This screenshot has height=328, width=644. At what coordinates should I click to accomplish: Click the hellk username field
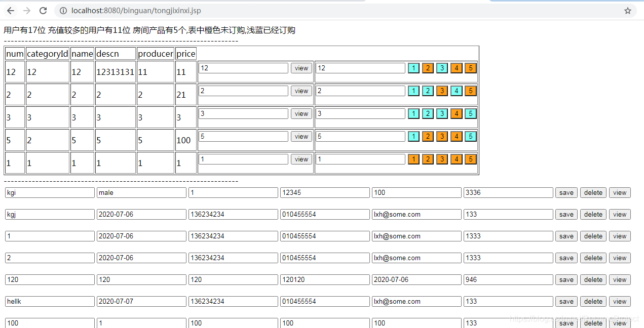click(50, 302)
